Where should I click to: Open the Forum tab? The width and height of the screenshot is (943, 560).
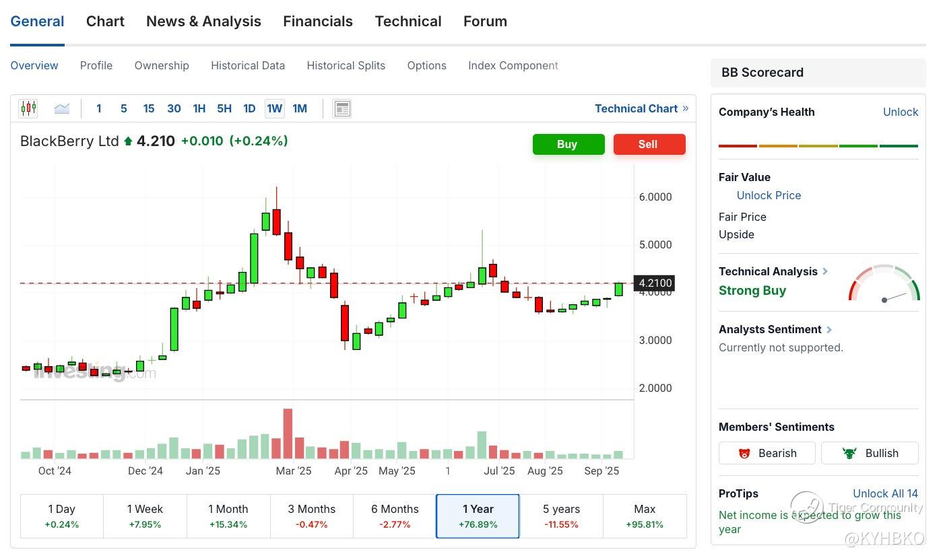[485, 22]
